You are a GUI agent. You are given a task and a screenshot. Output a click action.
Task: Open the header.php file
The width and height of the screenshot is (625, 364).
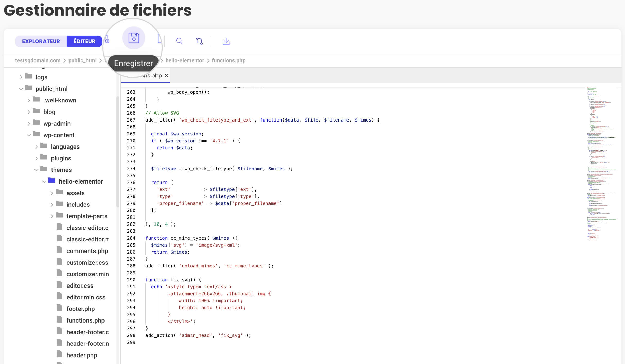(x=82, y=355)
